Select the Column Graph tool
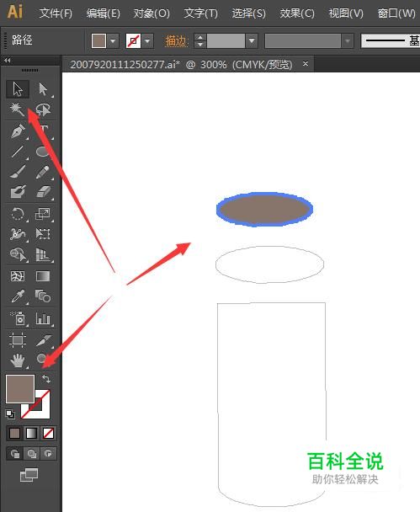This screenshot has height=512, width=420. (x=43, y=318)
